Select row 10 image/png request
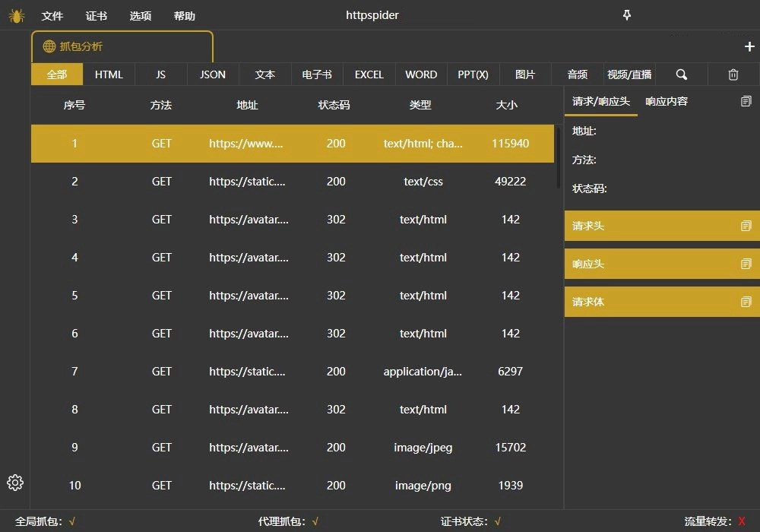The height and width of the screenshot is (532, 760). [293, 486]
